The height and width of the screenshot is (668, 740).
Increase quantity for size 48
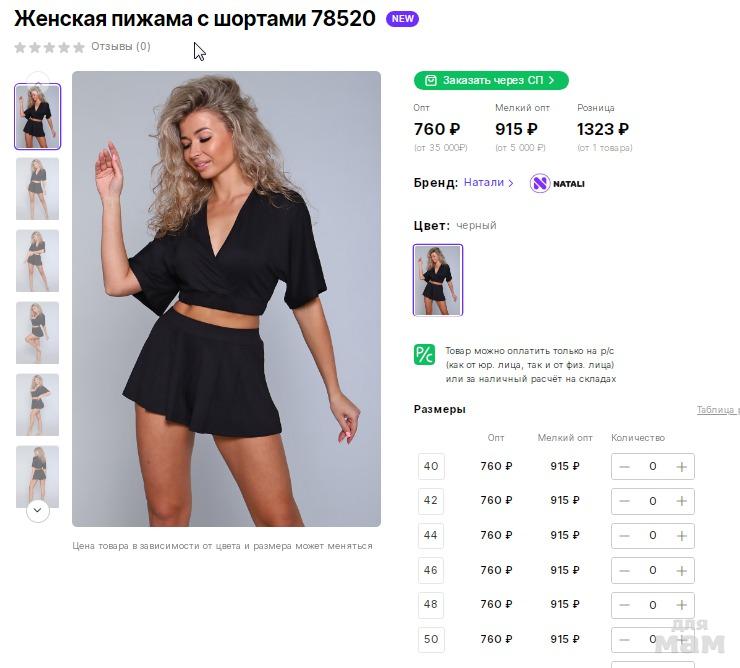(682, 604)
